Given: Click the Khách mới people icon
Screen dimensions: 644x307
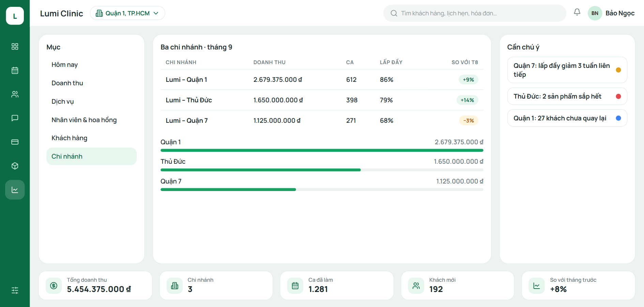Looking at the screenshot, I should coord(416,286).
